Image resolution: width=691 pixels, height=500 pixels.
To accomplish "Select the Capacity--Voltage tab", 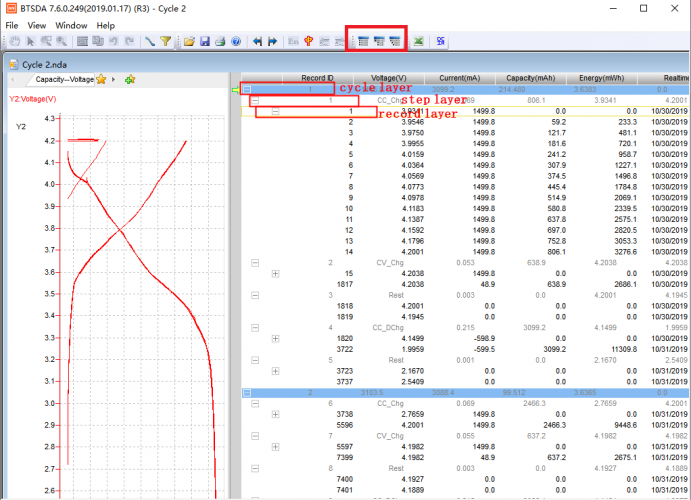I will tap(64, 79).
